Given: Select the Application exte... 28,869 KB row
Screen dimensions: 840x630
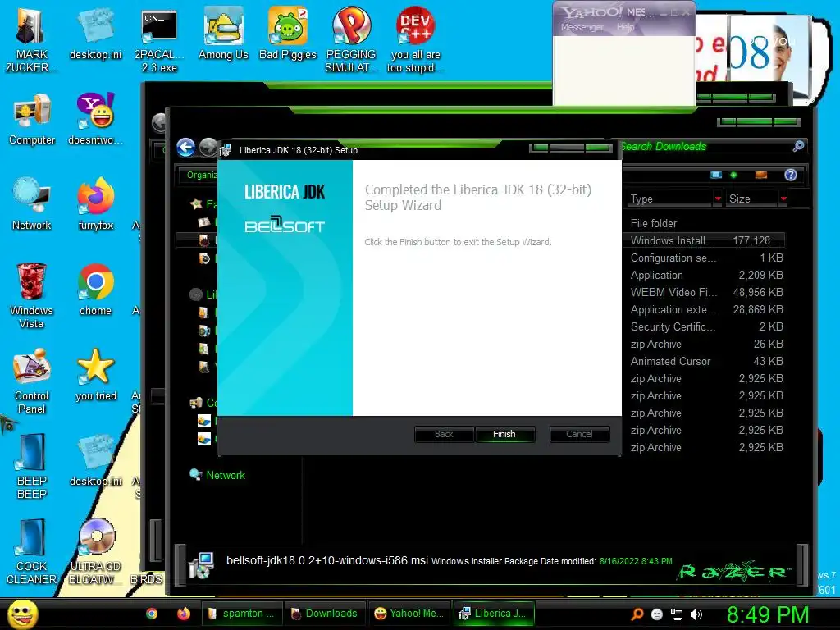Looking at the screenshot, I should pyautogui.click(x=705, y=309).
